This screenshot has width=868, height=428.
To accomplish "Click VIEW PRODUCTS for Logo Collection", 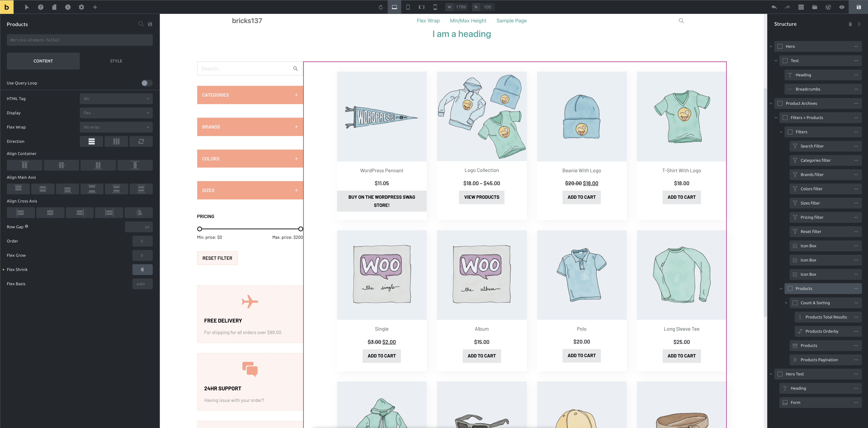I will pos(482,197).
